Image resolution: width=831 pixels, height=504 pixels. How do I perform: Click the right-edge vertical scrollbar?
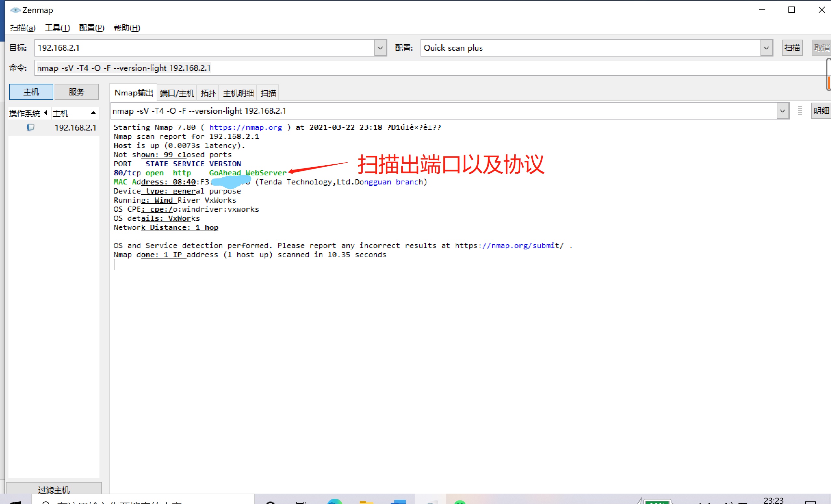tap(828, 74)
